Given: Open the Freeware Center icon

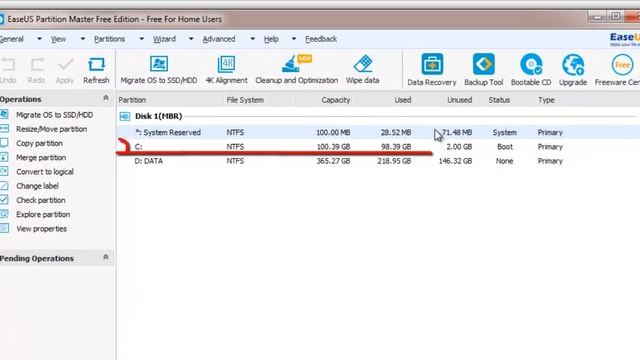Looking at the screenshot, I should point(622,64).
